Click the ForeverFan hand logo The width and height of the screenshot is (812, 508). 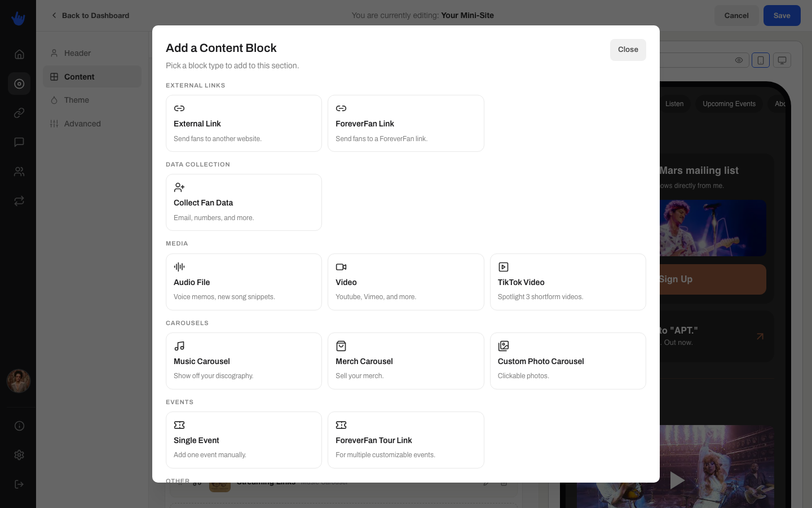pos(18,18)
